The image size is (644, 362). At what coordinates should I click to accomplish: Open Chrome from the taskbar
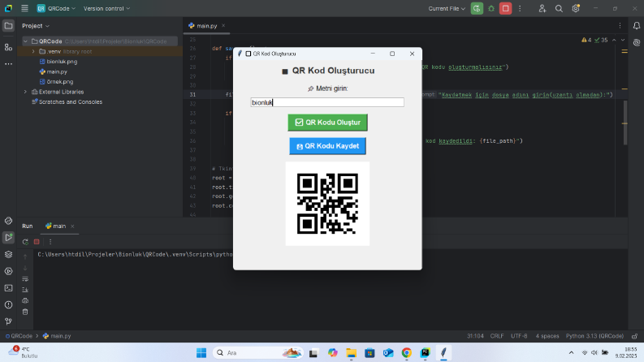407,352
